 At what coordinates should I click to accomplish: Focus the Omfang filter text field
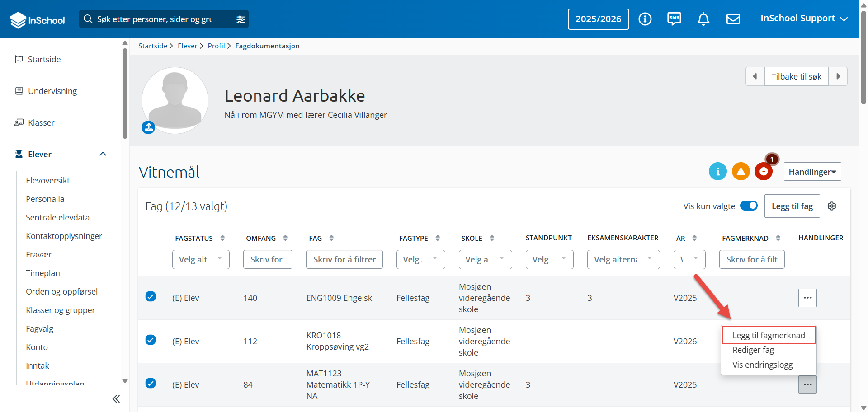[268, 259]
